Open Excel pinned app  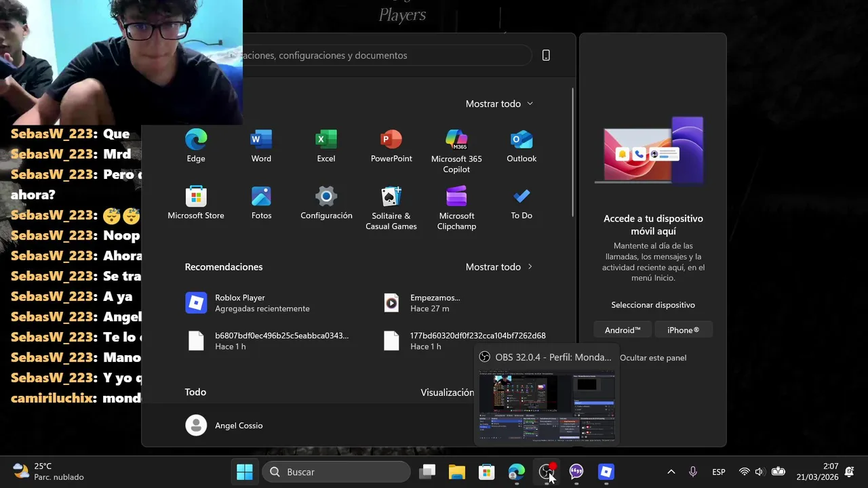326,146
